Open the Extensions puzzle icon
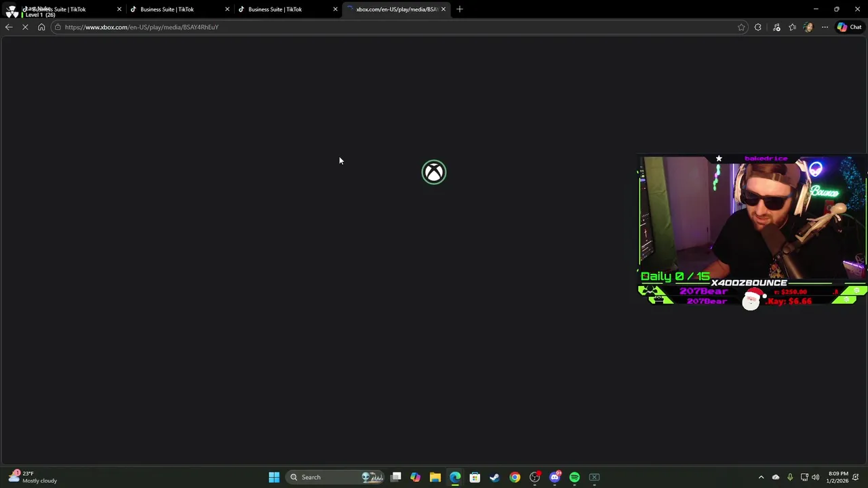The width and height of the screenshot is (868, 488). pos(758,27)
